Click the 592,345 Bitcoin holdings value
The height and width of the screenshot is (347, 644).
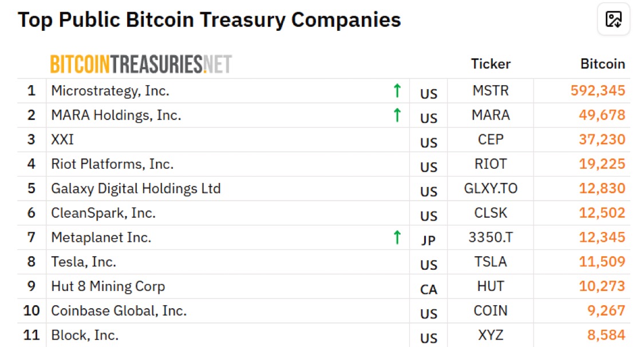(598, 91)
